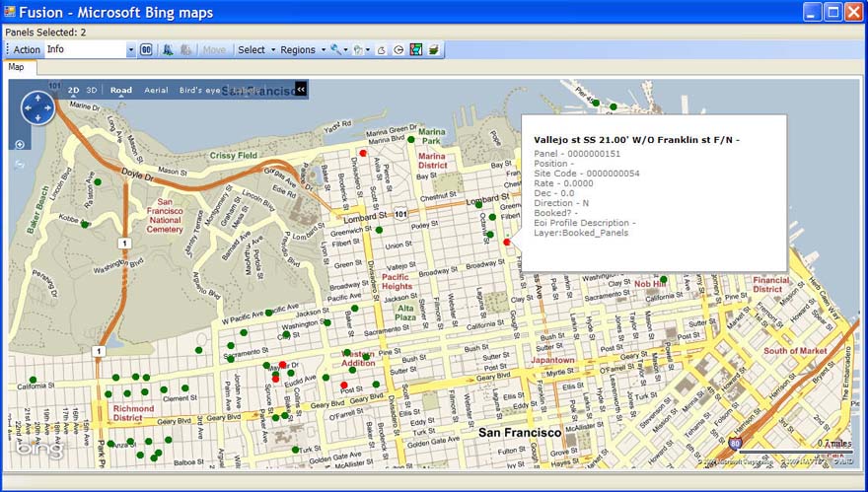
Task: Select the polygon drawing tool
Action: (381, 50)
